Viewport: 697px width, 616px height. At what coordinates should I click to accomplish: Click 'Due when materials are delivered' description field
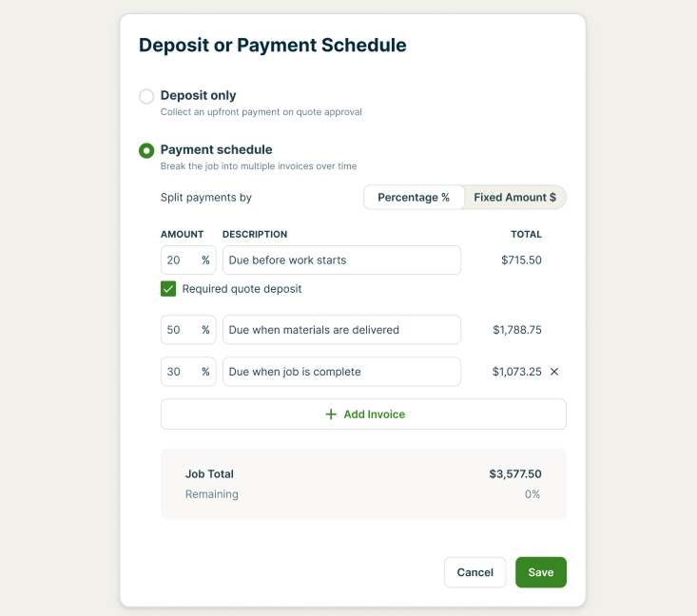(341, 330)
